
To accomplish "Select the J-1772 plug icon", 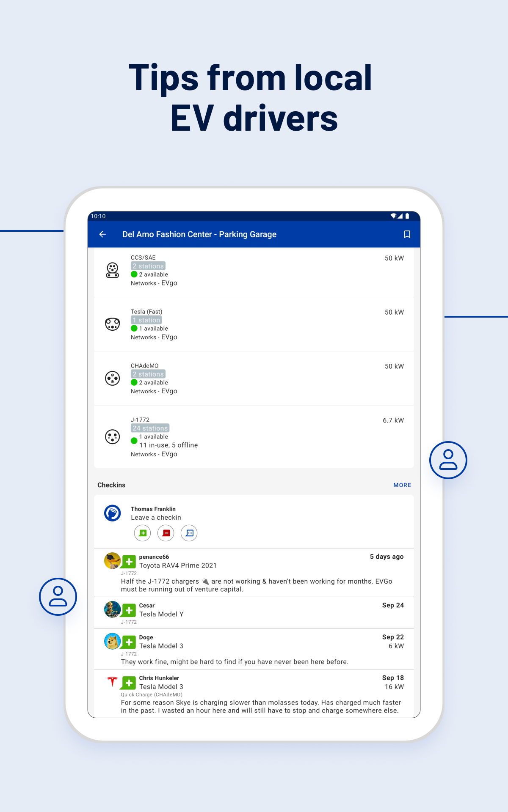I will point(112,437).
